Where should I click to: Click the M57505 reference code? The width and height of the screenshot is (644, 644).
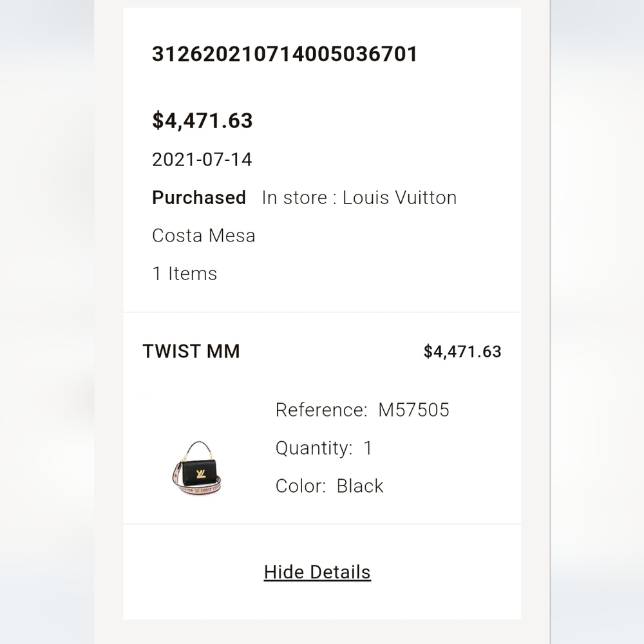pos(413,410)
